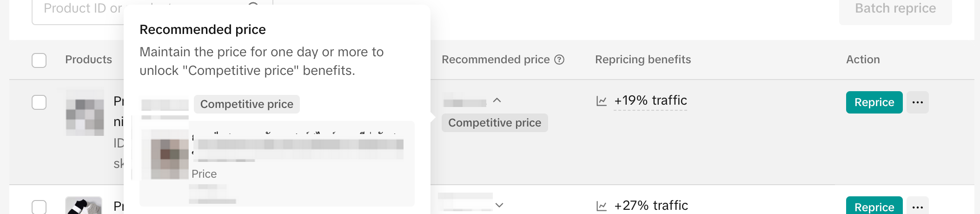
Task: Tick the checkbox for the first product row
Action: [x=39, y=102]
